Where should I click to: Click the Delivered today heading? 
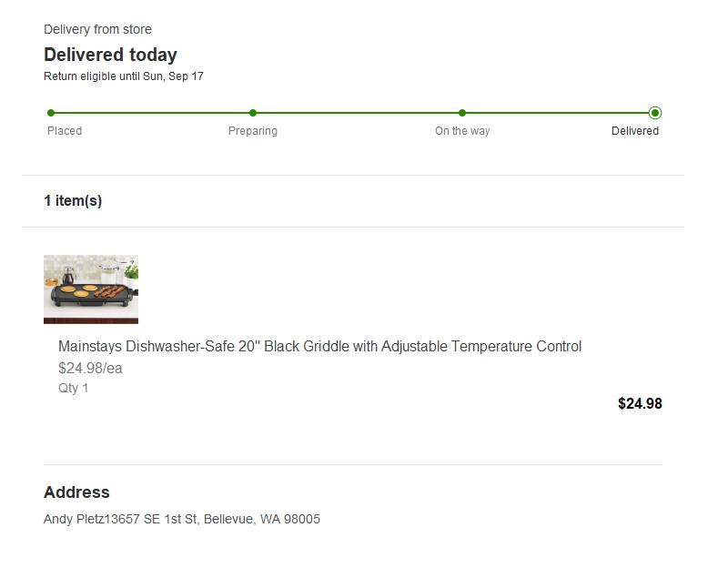coord(110,55)
